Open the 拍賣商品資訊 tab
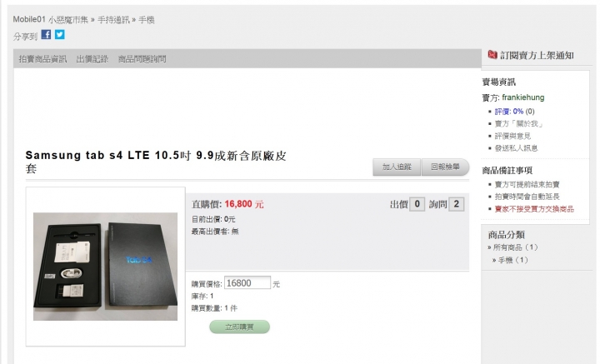The height and width of the screenshot is (364, 600). [x=42, y=59]
